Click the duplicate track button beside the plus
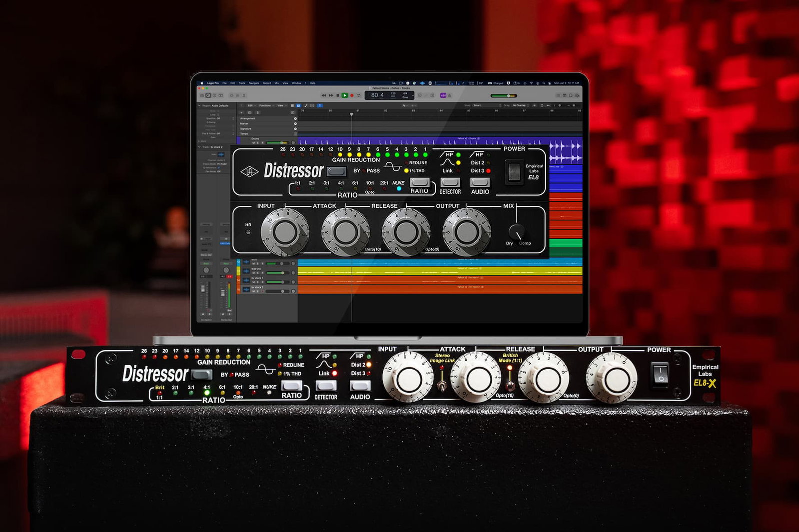799x532 pixels. pyautogui.click(x=249, y=112)
